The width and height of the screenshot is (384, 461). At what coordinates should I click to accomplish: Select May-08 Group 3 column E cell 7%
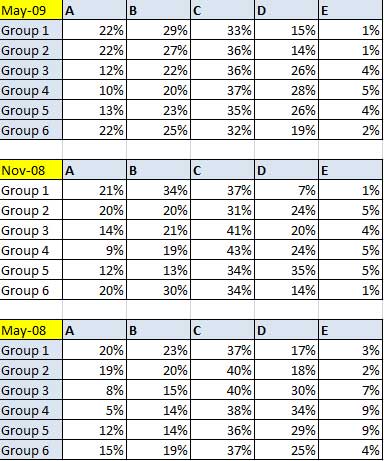click(x=350, y=390)
